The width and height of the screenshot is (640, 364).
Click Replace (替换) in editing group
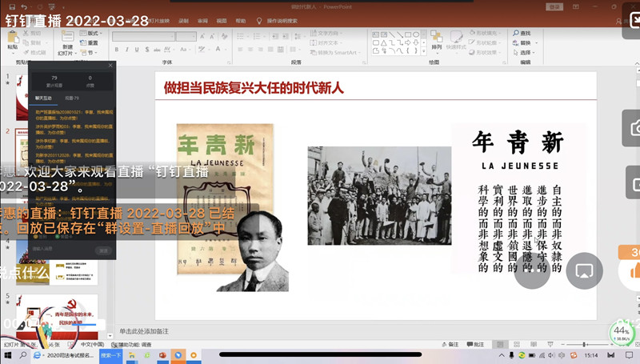525,43
